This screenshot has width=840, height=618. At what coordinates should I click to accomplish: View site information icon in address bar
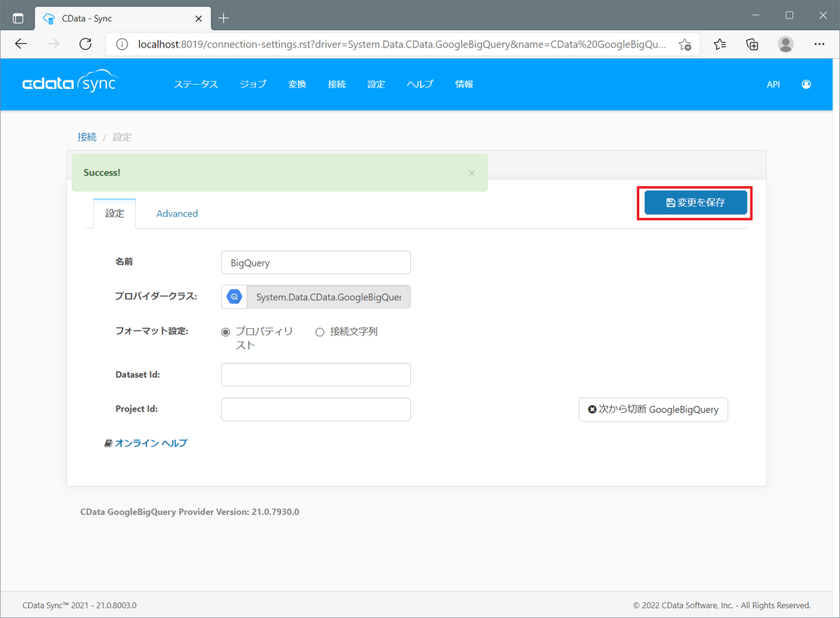123,44
